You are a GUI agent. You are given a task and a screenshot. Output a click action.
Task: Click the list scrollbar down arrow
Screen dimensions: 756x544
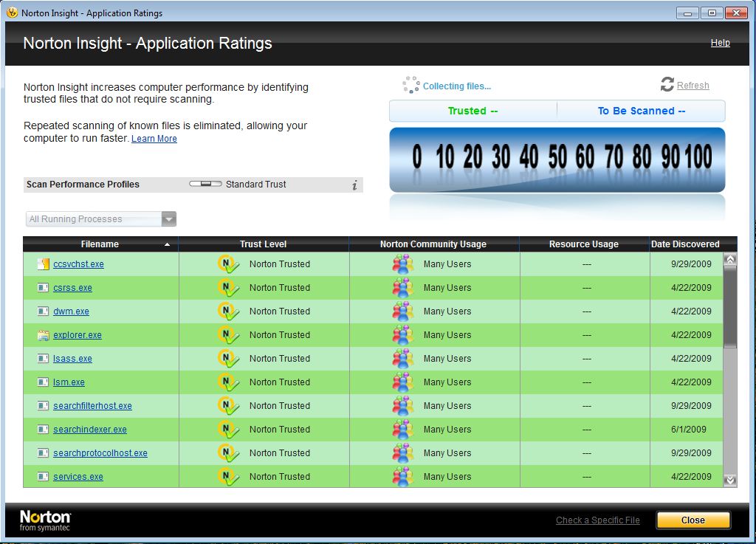point(730,480)
